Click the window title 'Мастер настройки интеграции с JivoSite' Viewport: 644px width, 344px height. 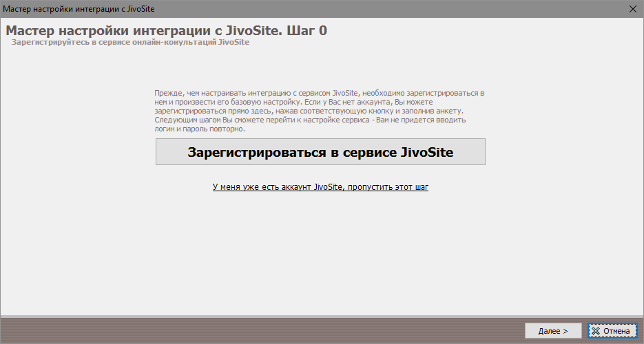[x=79, y=9]
